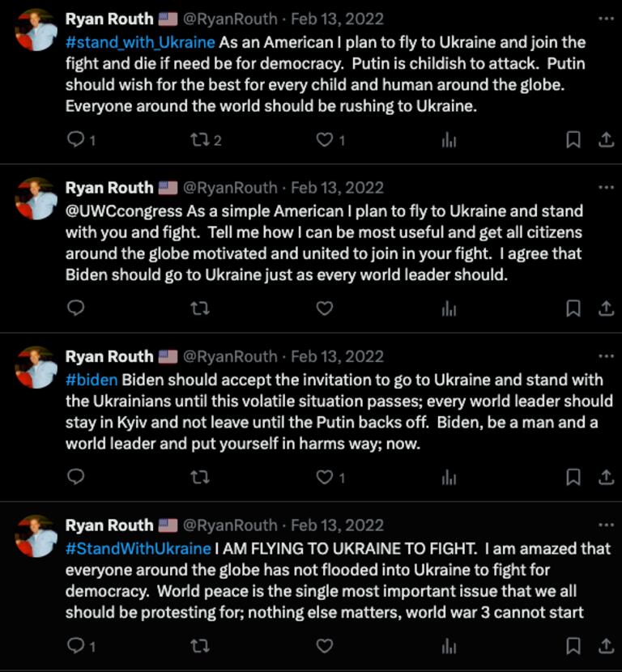The height and width of the screenshot is (672, 622).
Task: Reply to the #stand_with_Ukraine tweet
Action: tap(75, 140)
